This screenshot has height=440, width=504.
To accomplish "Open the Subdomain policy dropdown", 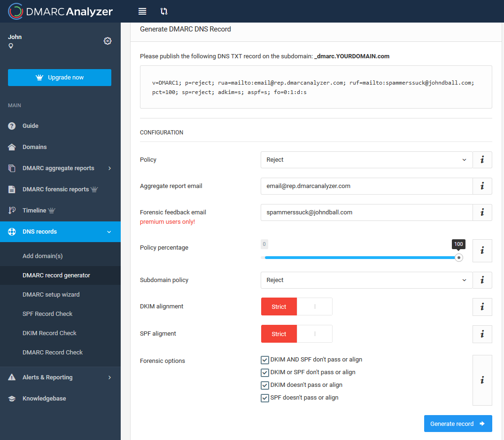I will [x=366, y=280].
